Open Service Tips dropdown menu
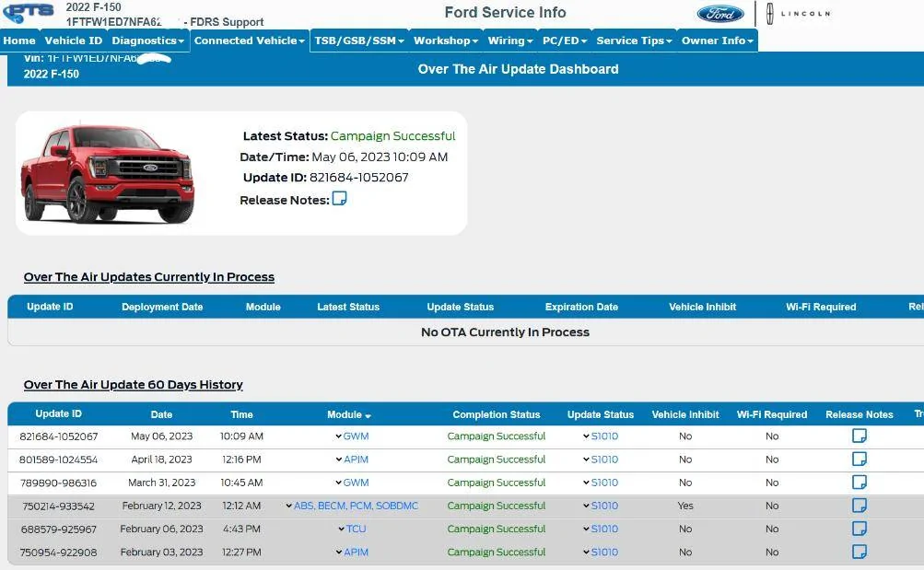The width and height of the screenshot is (924, 570). tap(634, 41)
